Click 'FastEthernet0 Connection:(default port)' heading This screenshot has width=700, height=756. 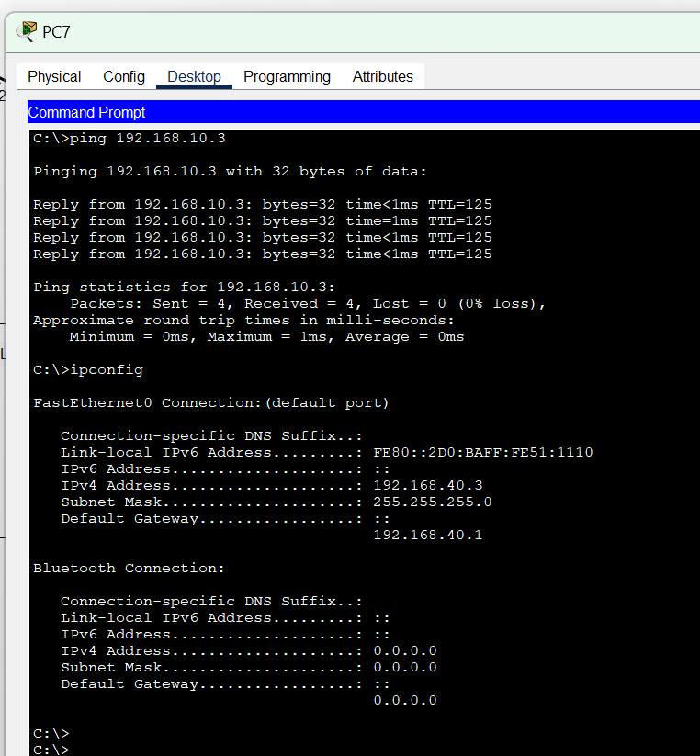click(210, 402)
